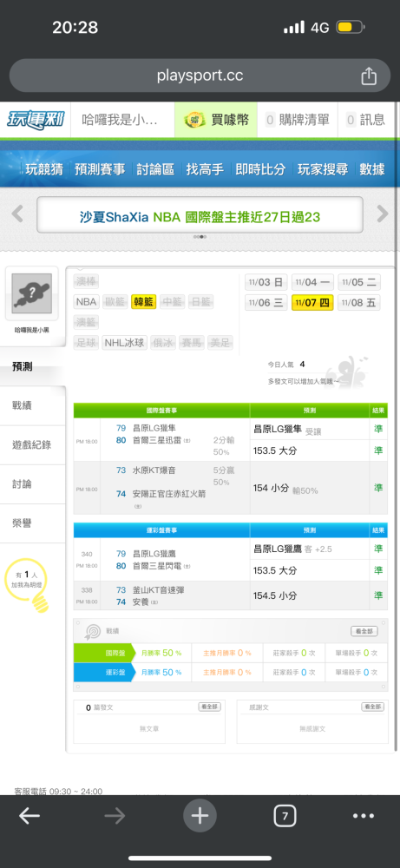This screenshot has height=868, width=400.
Task: Tap the lightbulb 加我為明燈 icon
Action: (25, 586)
